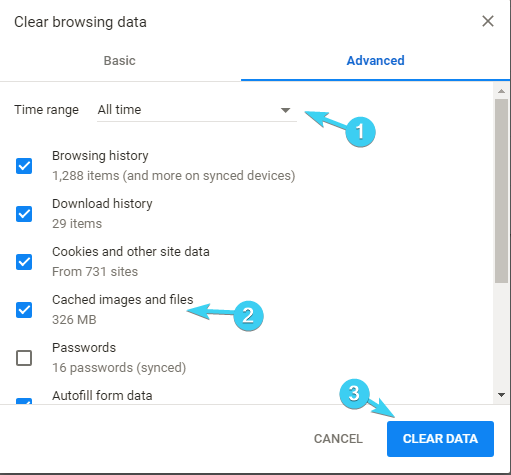The image size is (511, 475).
Task: Toggle Cookies and other site data checkbox
Action: [x=24, y=262]
